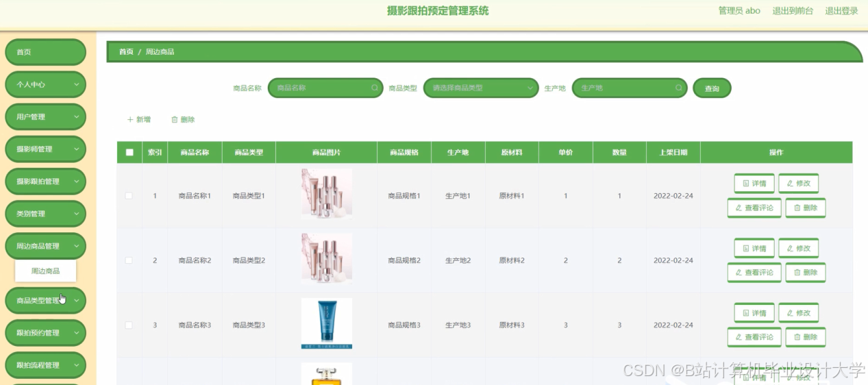Click the plus icon beside 新增
This screenshot has width=868, height=385.
(x=130, y=119)
